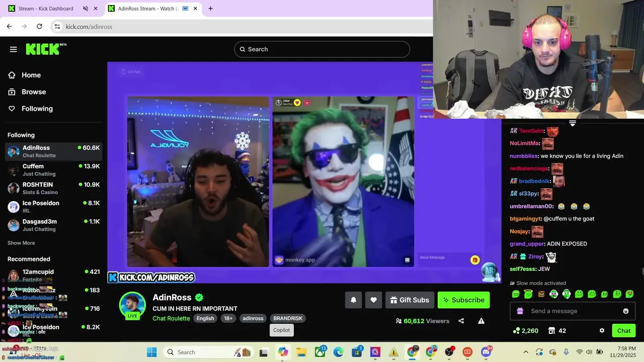The height and width of the screenshot is (362, 644).
Task: Click the bradbodnik username in chat
Action: click(x=534, y=181)
